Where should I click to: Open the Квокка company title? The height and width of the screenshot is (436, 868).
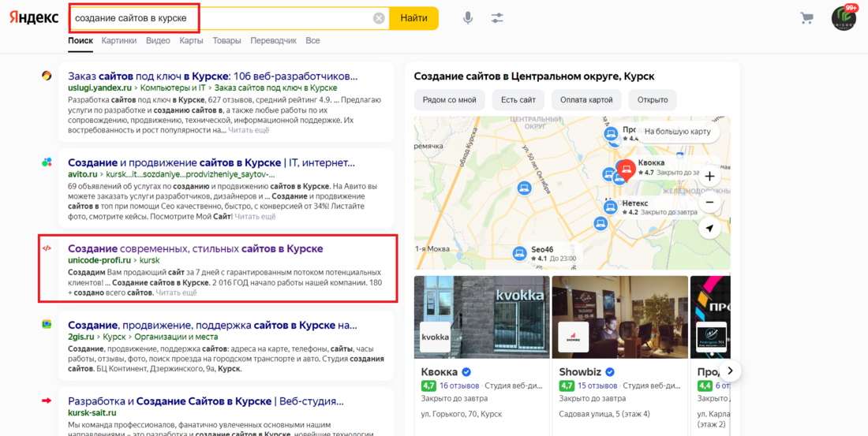point(440,372)
